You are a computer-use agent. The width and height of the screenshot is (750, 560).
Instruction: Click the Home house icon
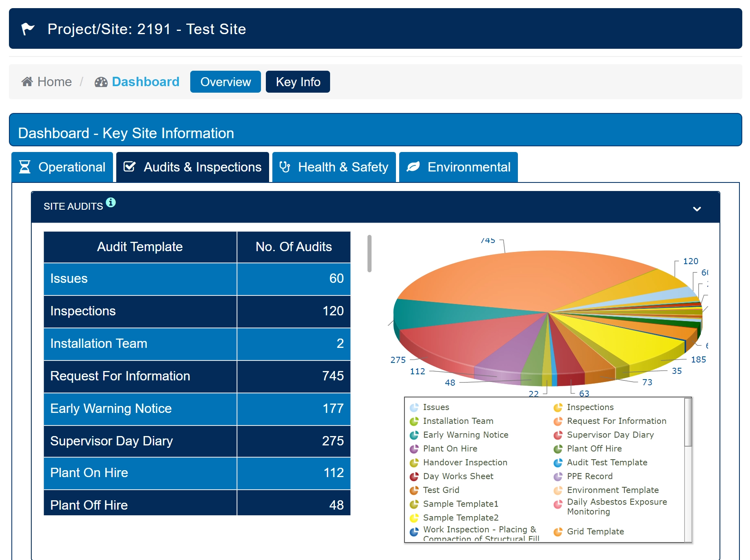coord(27,82)
